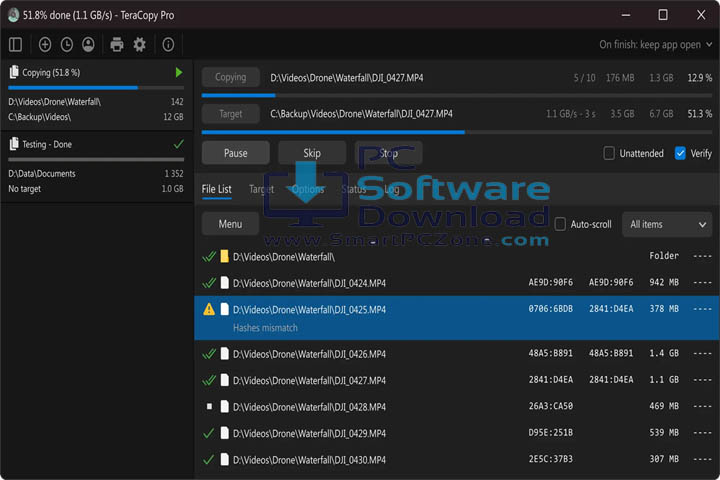The width and height of the screenshot is (720, 480).
Task: Click the D:\Data\Documents source path
Action: tap(42, 174)
